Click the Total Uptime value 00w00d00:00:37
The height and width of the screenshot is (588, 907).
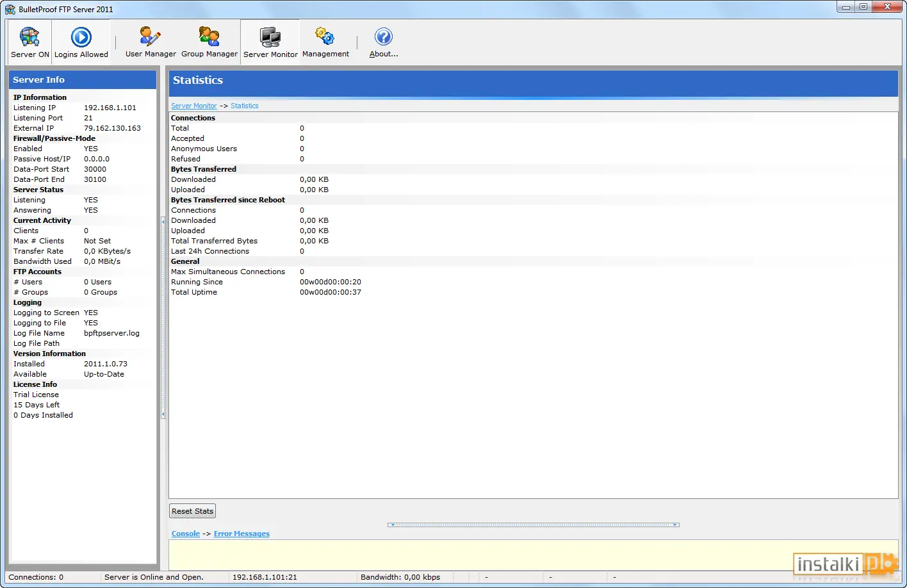(x=331, y=292)
